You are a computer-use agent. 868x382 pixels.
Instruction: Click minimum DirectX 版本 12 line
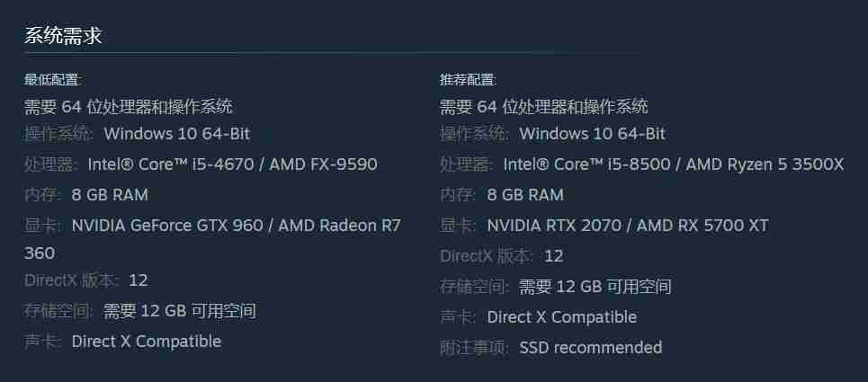[x=86, y=280]
